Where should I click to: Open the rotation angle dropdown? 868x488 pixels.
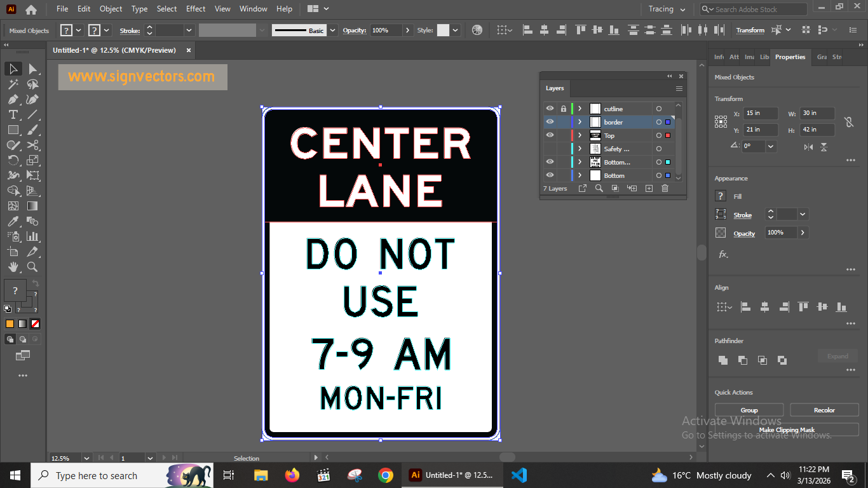tap(771, 146)
